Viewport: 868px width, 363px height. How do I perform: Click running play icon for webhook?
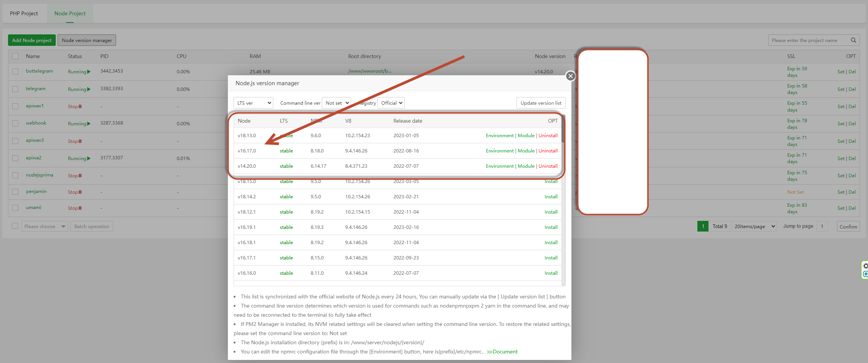tap(89, 124)
